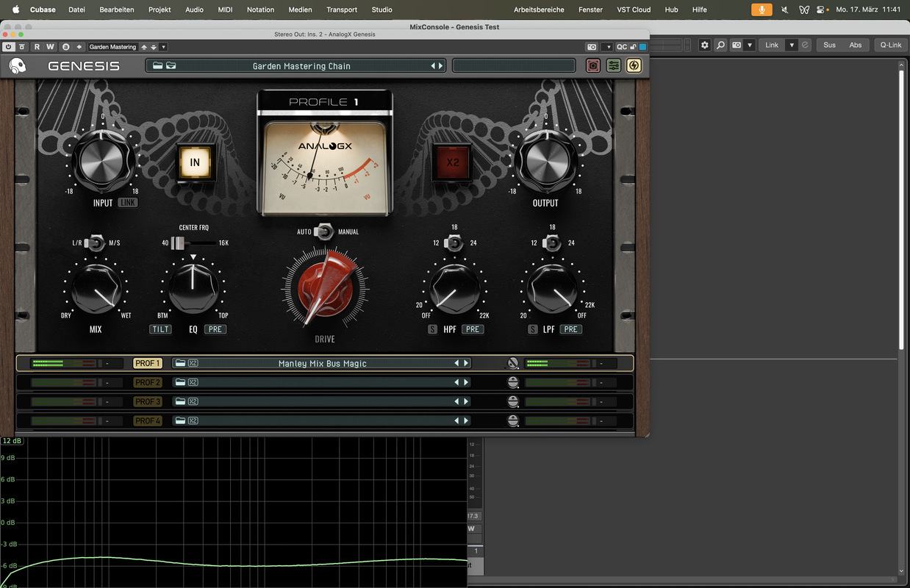Enable Read automation (R) in plugin header
910x588 pixels.
(37, 47)
